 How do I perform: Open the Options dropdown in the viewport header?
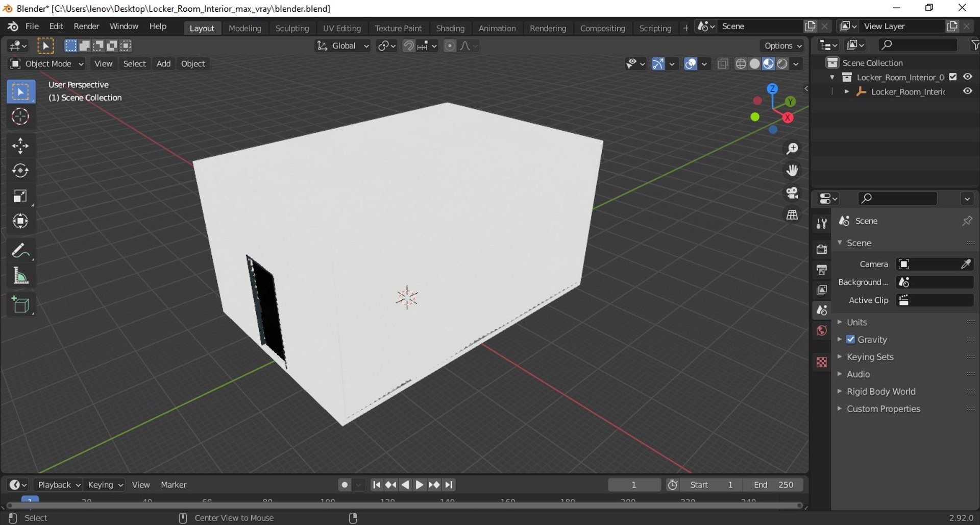[x=782, y=46]
